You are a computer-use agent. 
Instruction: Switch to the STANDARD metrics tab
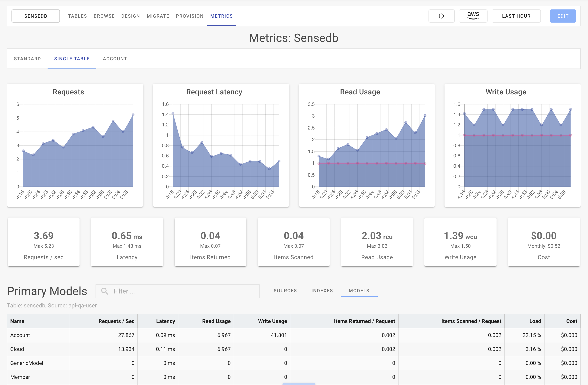point(27,58)
